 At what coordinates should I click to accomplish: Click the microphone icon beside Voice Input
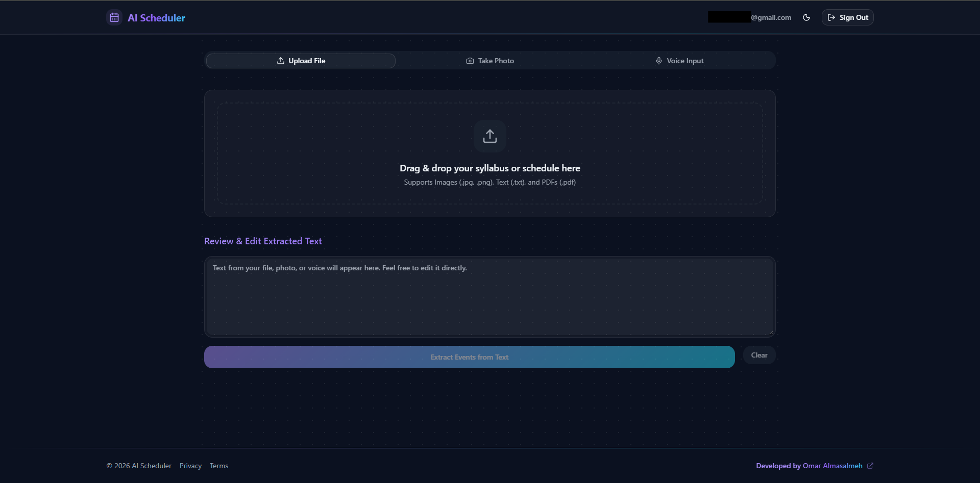(659, 61)
